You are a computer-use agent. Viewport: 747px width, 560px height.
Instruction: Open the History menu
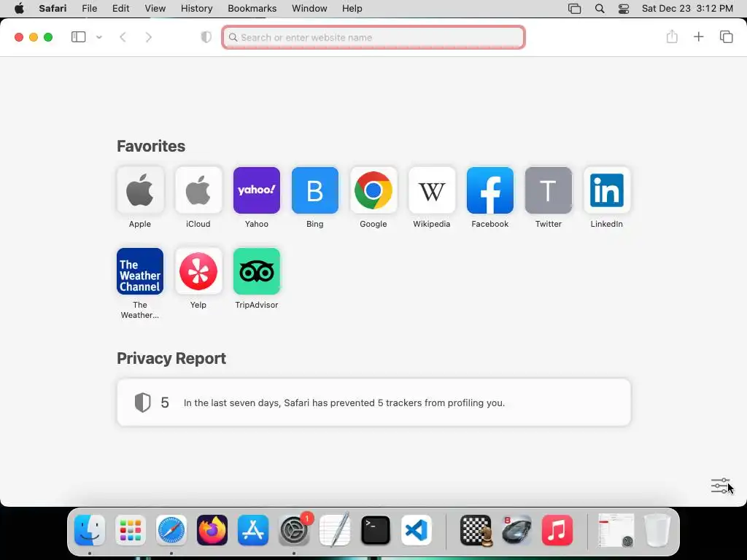[x=196, y=9]
